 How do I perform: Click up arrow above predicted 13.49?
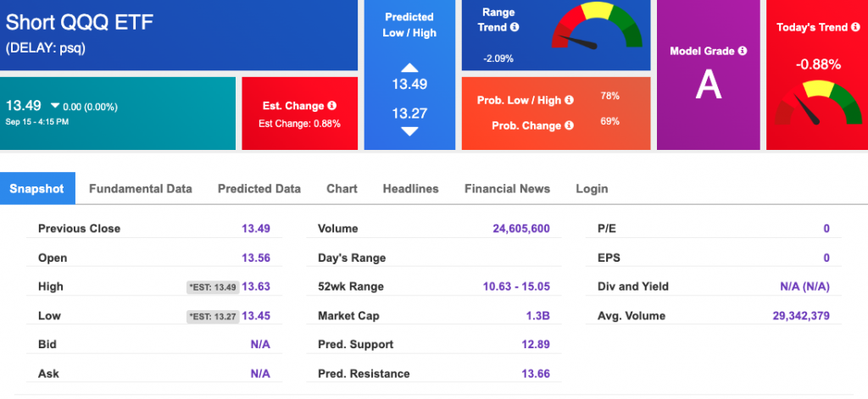[x=409, y=68]
